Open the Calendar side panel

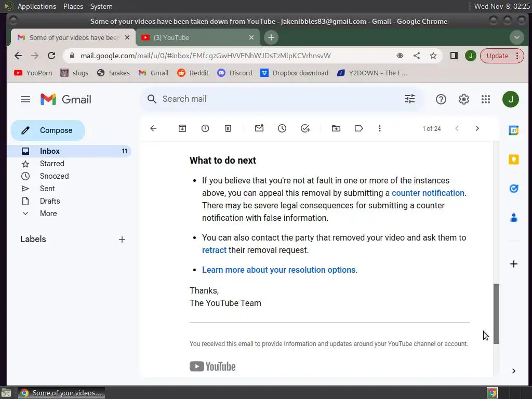pyautogui.click(x=514, y=130)
